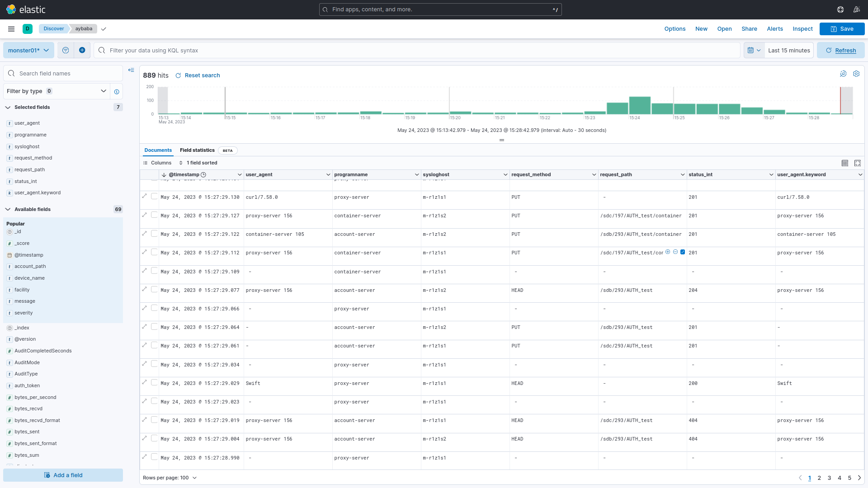Open display density options for table
The width and height of the screenshot is (868, 488).
(x=845, y=163)
